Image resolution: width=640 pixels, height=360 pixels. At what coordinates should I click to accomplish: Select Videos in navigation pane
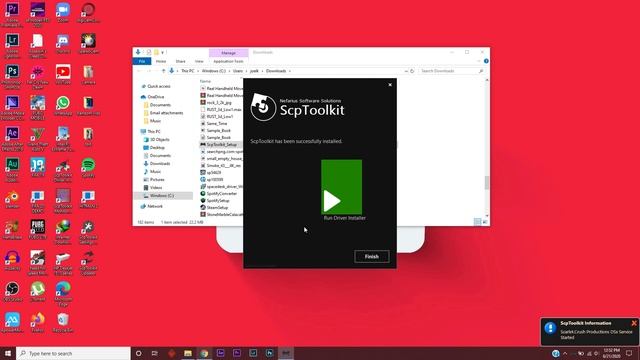[156, 187]
